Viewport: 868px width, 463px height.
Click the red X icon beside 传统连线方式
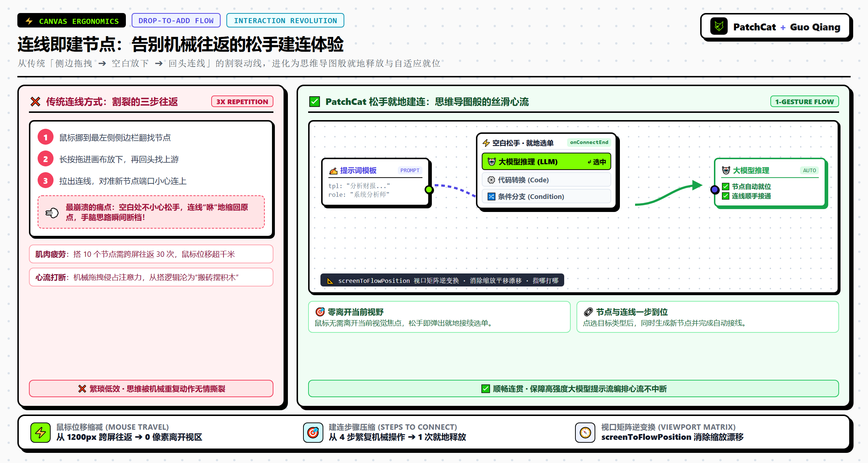35,102
